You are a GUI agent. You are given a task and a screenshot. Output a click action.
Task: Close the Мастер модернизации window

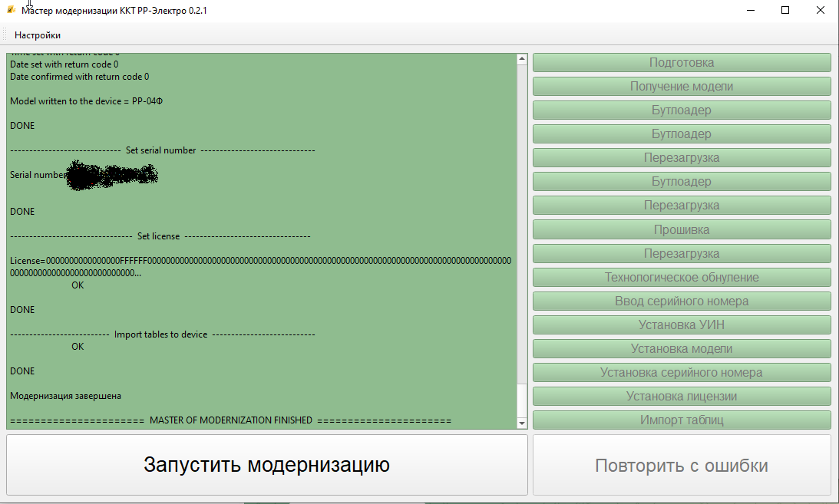[x=821, y=11]
